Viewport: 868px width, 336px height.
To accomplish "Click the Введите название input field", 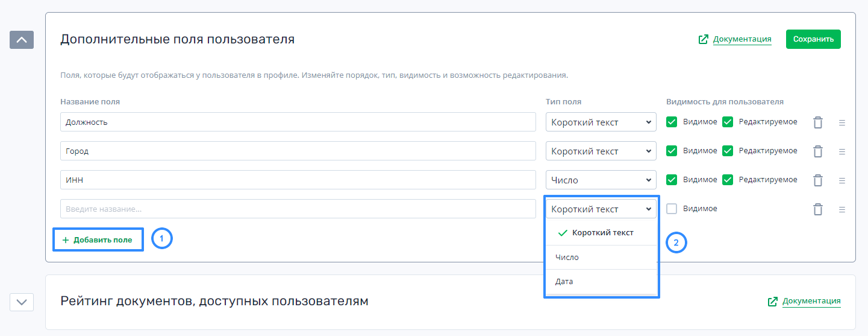I will click(x=298, y=209).
